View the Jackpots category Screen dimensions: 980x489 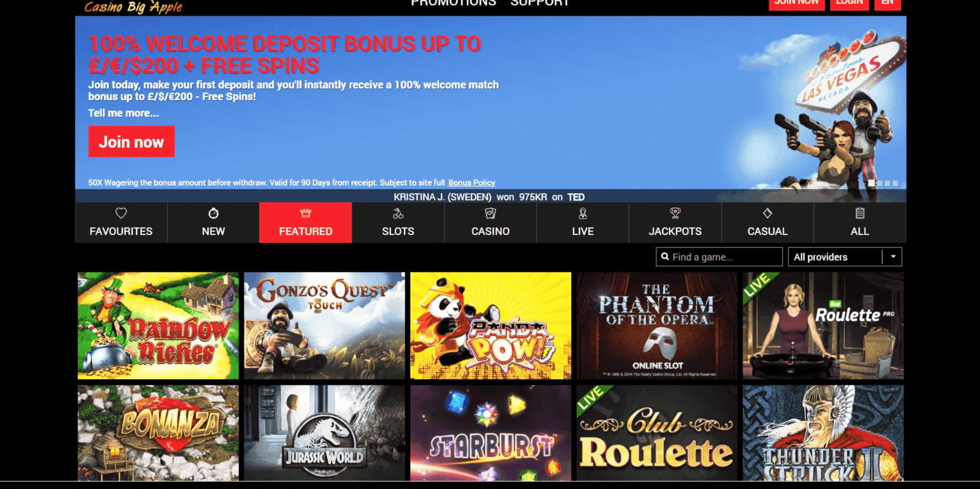pyautogui.click(x=675, y=223)
